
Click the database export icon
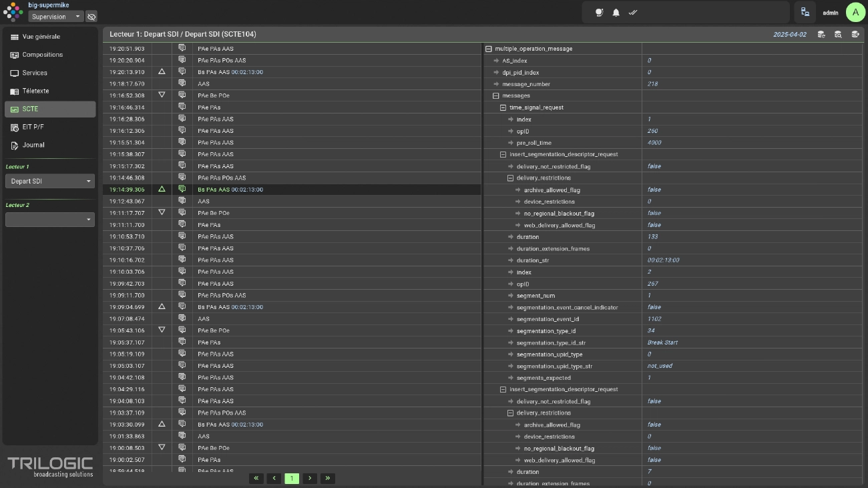(x=855, y=34)
